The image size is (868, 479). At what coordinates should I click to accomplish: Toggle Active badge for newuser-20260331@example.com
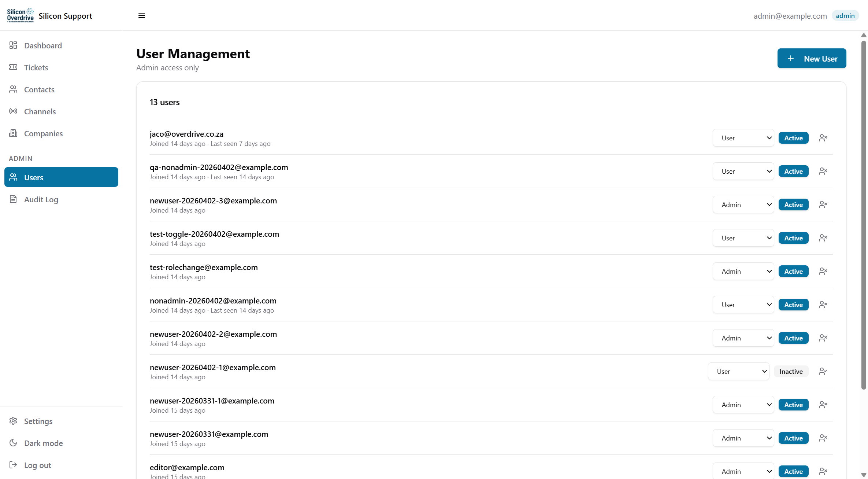tap(793, 438)
